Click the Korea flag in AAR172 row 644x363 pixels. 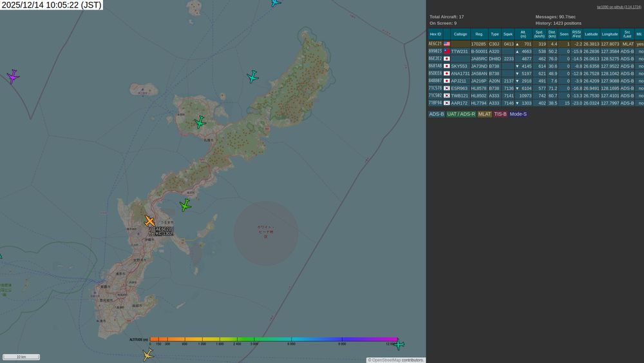coord(446,103)
